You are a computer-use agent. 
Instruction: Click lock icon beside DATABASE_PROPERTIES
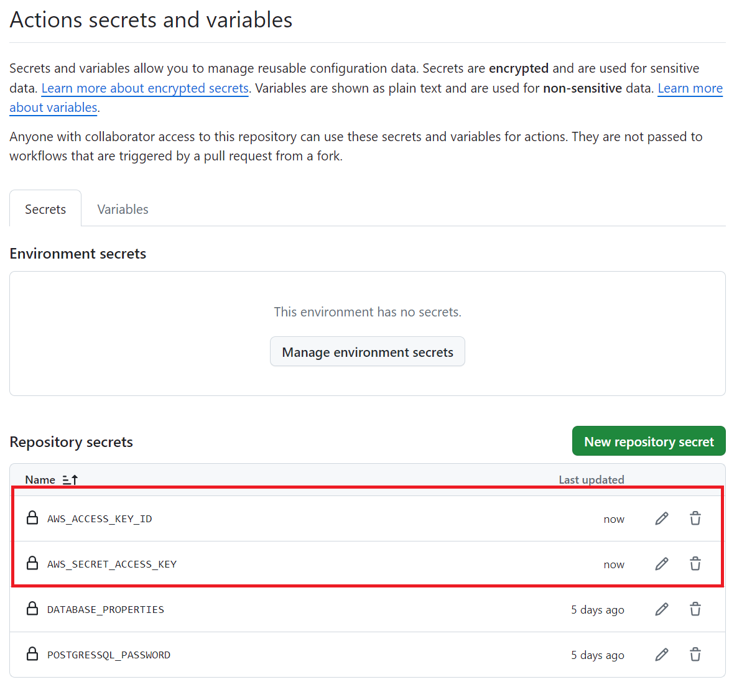coord(32,609)
